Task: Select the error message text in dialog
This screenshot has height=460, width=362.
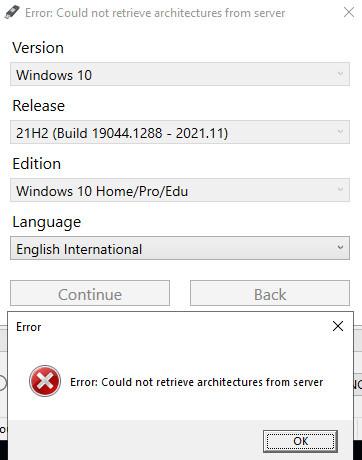Action: click(196, 382)
